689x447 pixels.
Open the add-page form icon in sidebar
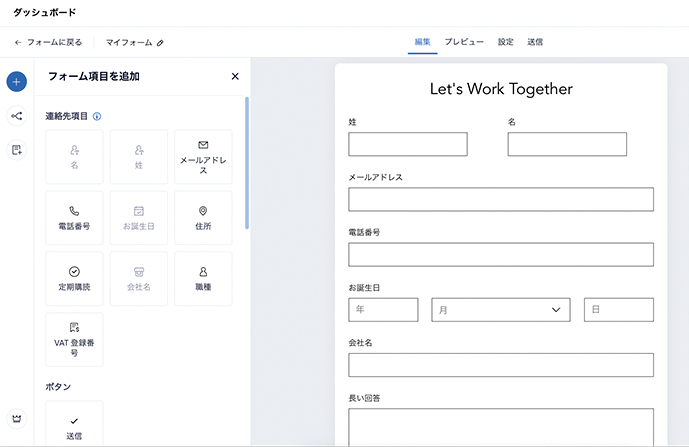coord(17,150)
